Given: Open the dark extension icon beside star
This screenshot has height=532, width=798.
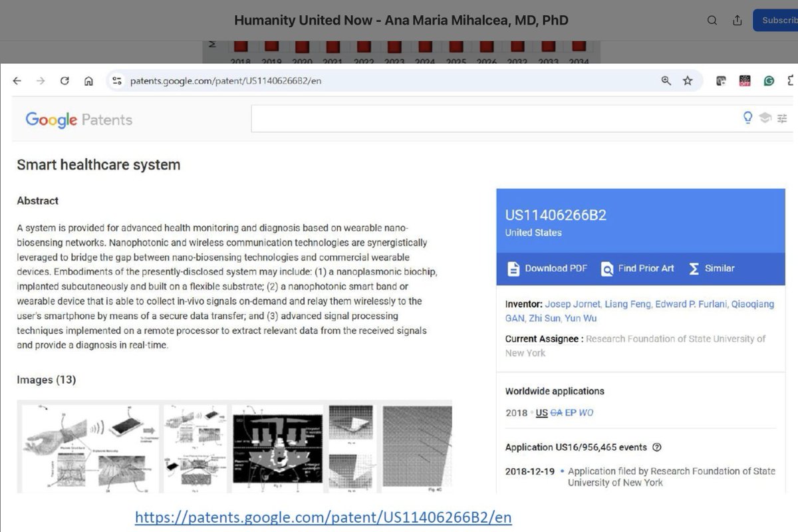Looking at the screenshot, I should (721, 81).
